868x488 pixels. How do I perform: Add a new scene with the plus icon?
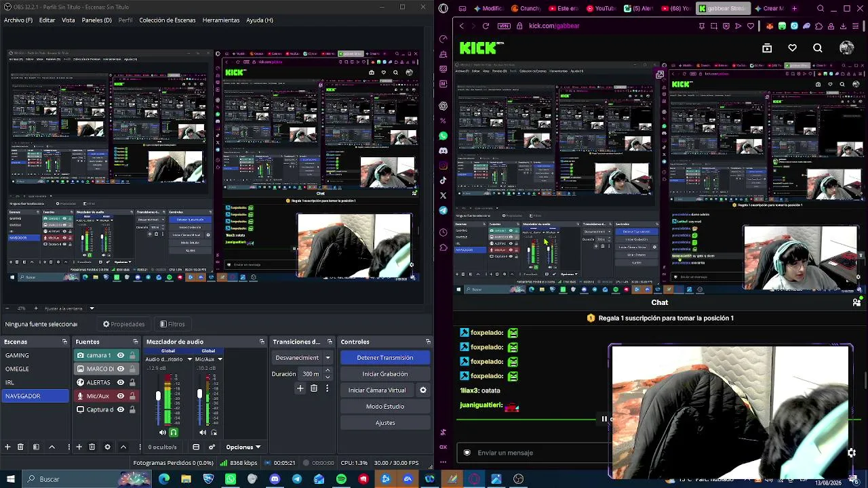click(7, 447)
